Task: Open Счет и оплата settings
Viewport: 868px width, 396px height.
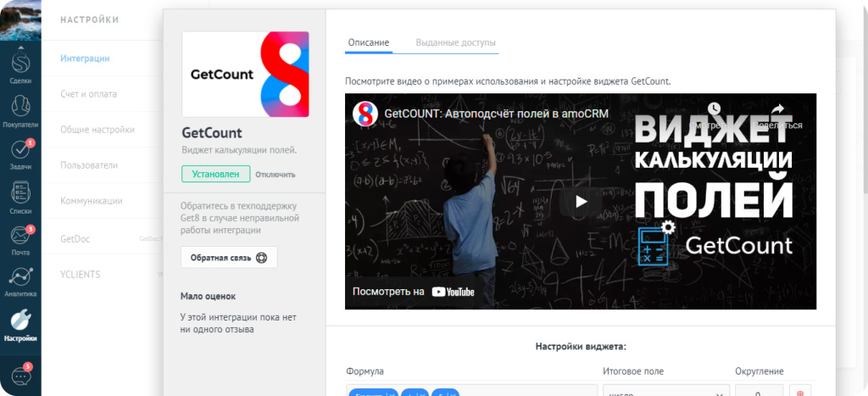Action: (88, 94)
